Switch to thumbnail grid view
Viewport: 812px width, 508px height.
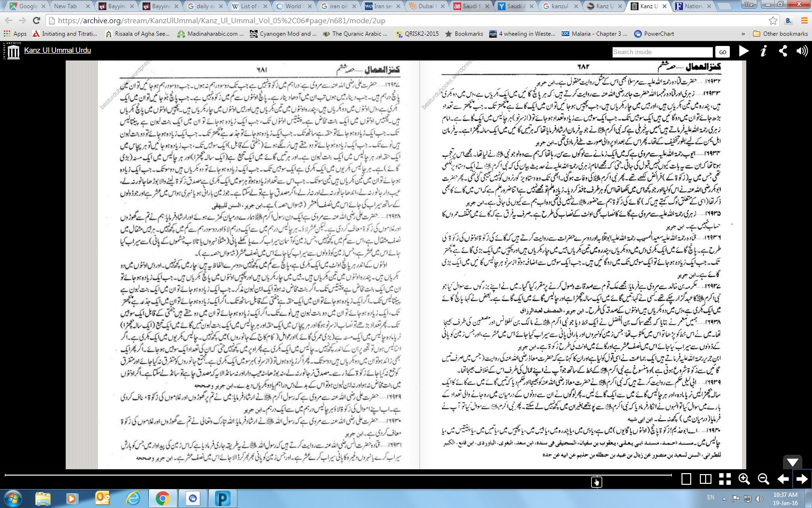point(725,479)
